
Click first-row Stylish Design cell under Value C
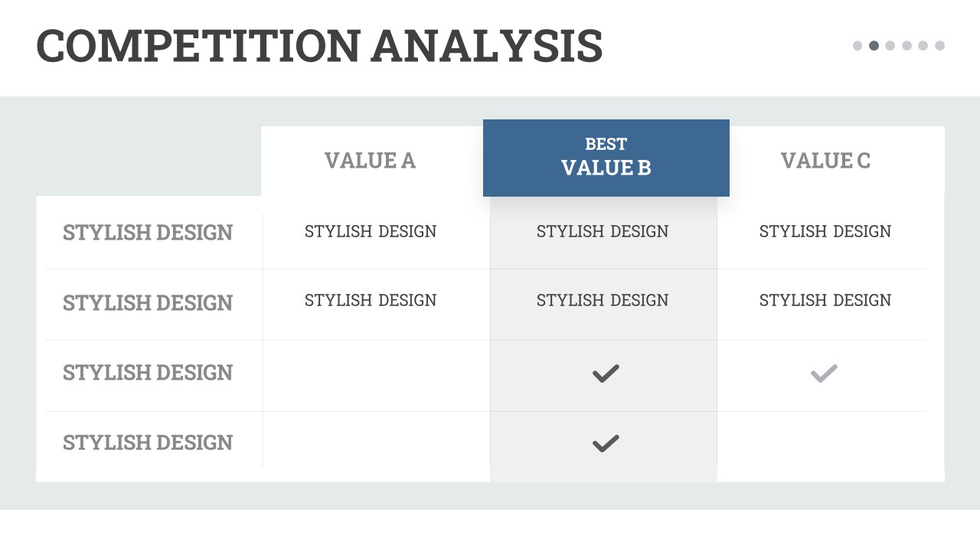(825, 232)
